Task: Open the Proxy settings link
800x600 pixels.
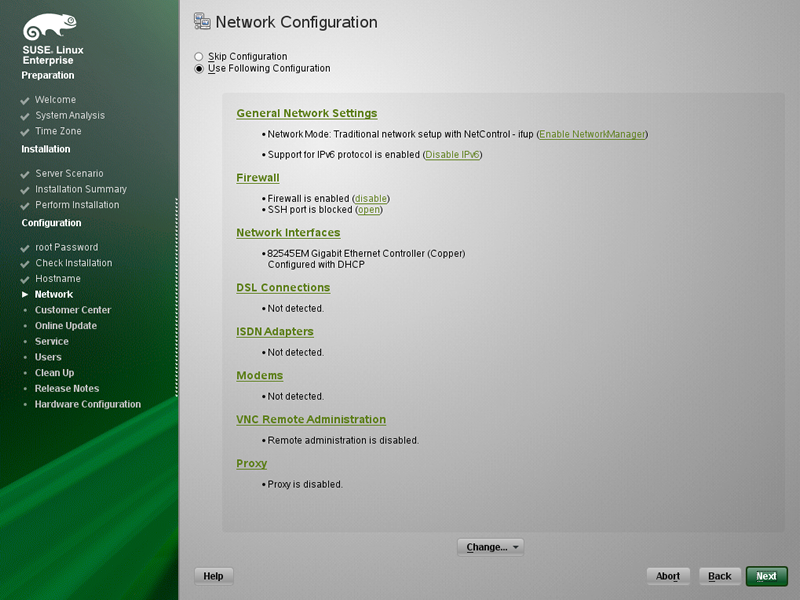Action: [252, 463]
